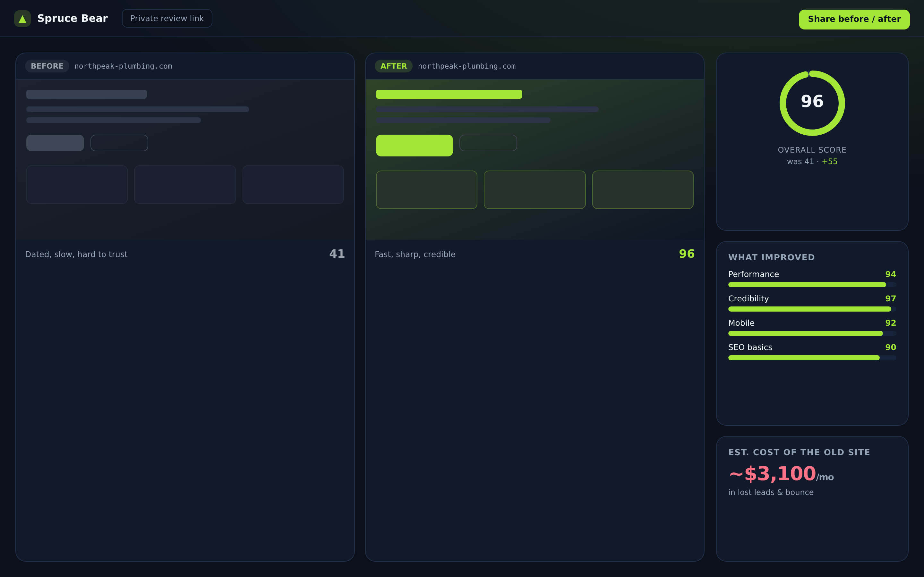Click the Share before / after button

[854, 20]
